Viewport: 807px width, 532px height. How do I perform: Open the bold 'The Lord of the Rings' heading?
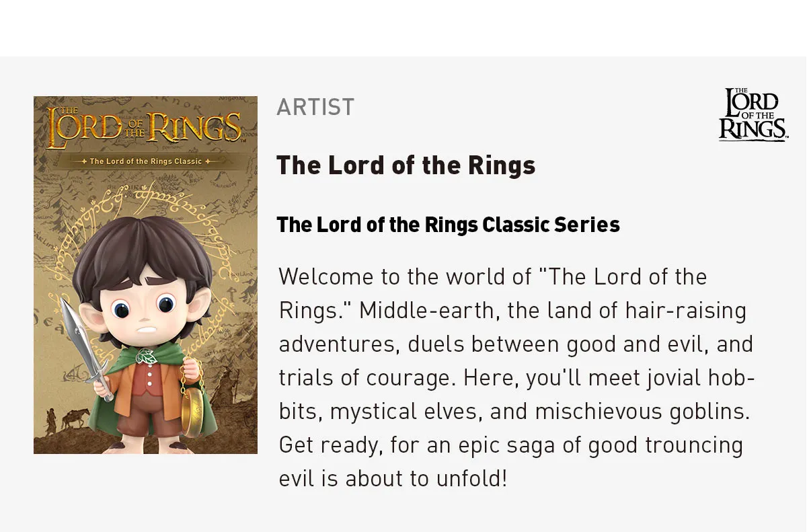click(x=406, y=165)
